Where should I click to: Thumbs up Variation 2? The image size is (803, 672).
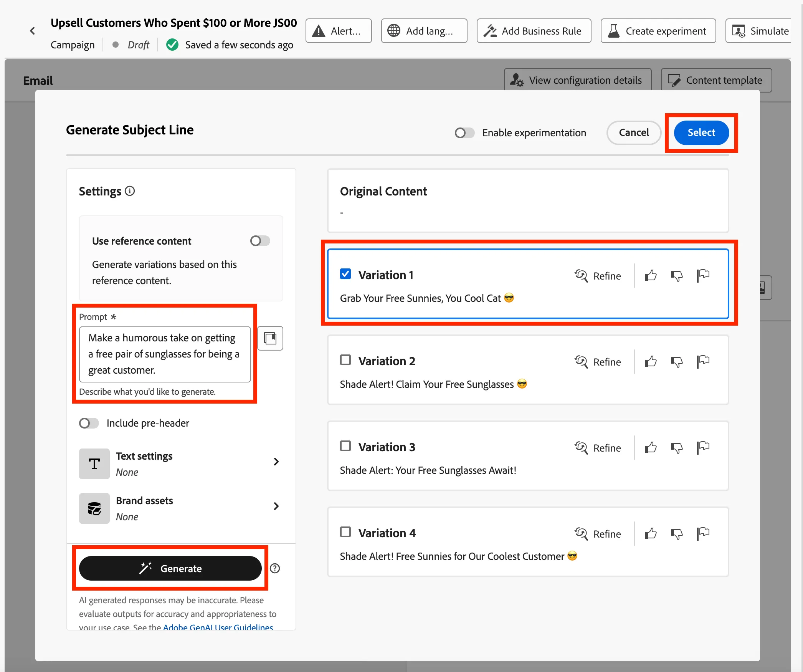651,361
